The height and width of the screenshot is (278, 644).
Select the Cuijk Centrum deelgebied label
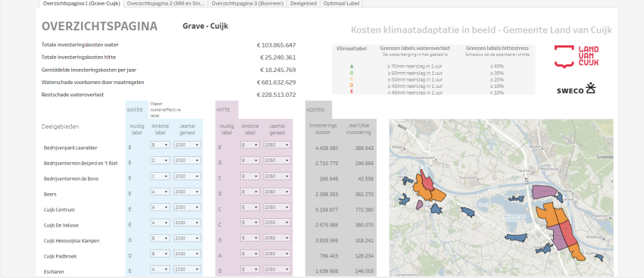[x=59, y=210]
